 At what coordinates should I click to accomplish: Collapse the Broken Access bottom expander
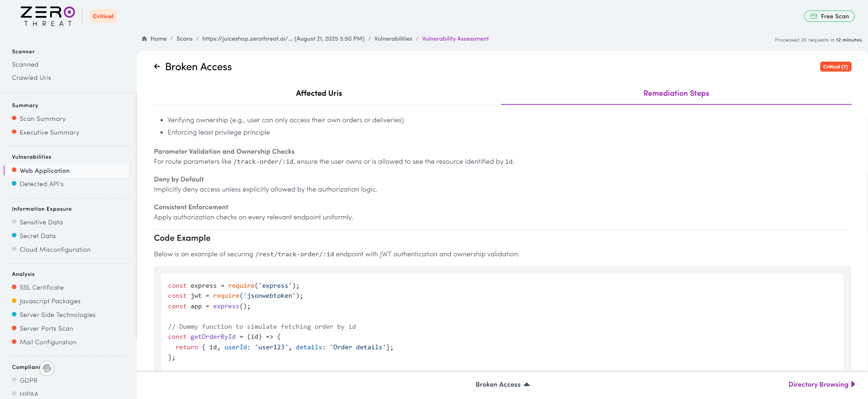[x=527, y=384]
